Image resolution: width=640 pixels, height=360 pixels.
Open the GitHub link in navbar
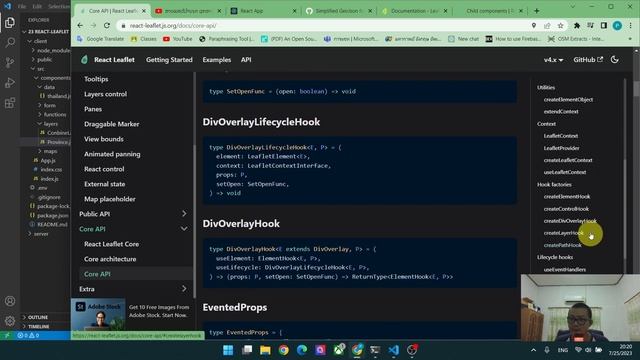coord(588,60)
